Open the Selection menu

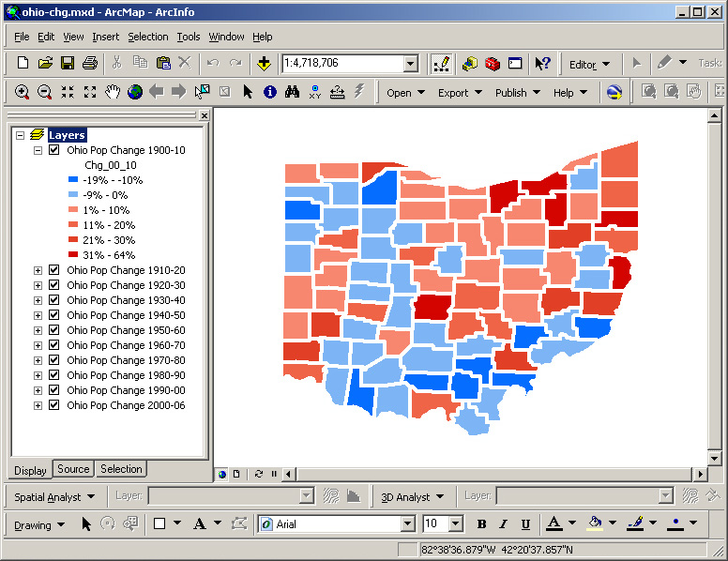tap(148, 37)
